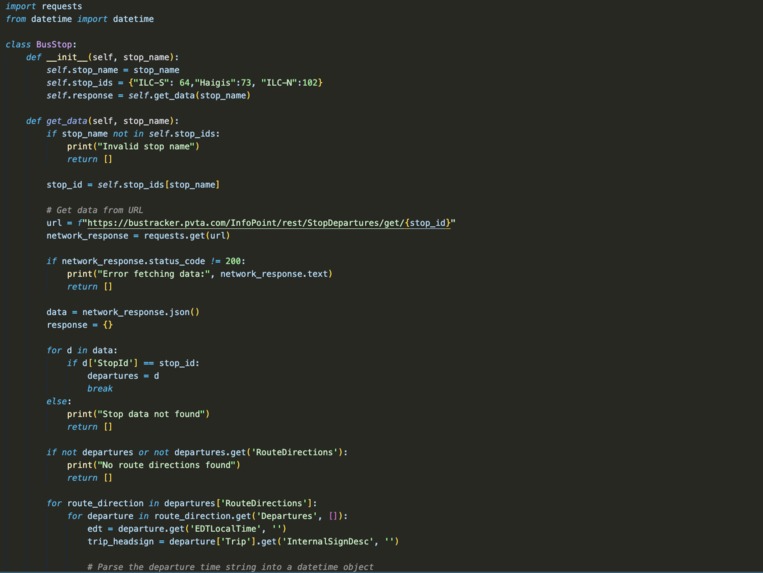Click the '# Get data from URL' comment
763x573 pixels.
coord(95,210)
